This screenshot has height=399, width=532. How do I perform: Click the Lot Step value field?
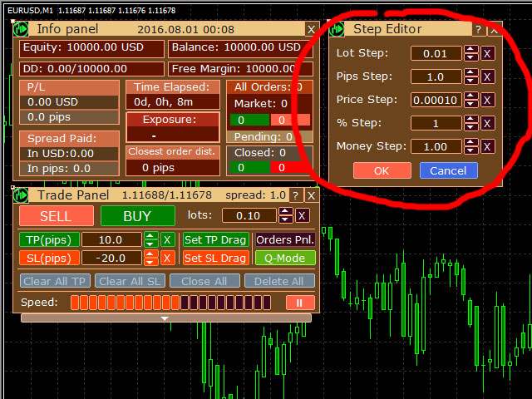tap(436, 53)
